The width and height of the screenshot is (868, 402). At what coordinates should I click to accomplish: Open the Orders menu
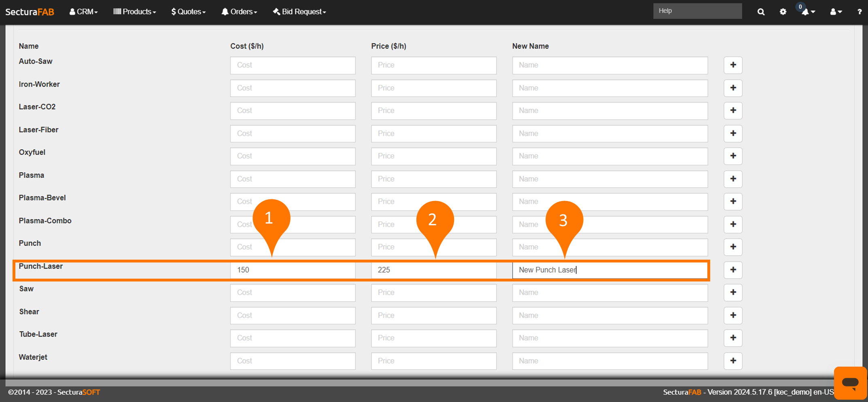pyautogui.click(x=239, y=12)
